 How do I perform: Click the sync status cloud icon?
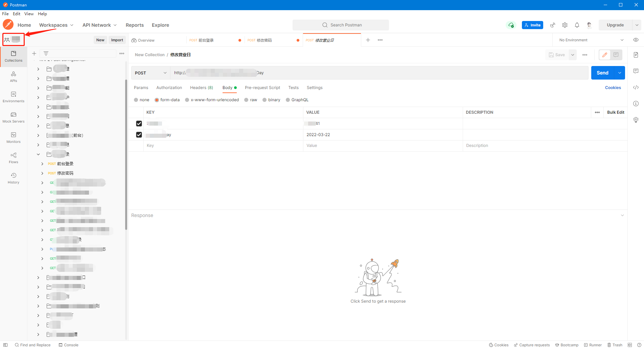click(x=511, y=25)
